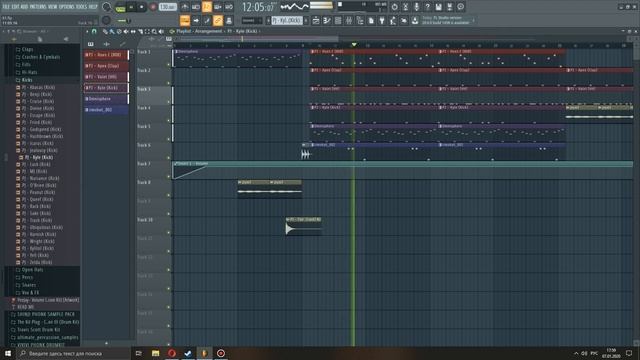Mute Track 4 using its green LED
Screen dimensions: 640x360
coord(169,120)
